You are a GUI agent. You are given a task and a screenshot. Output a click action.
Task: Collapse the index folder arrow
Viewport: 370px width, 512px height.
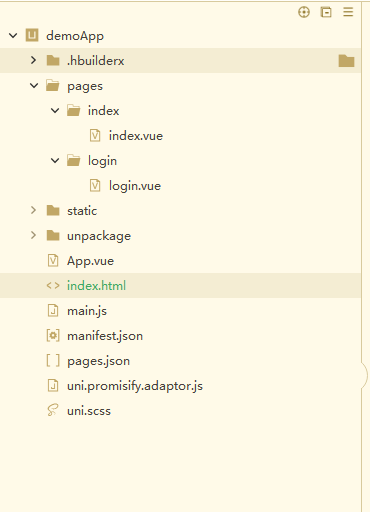(55, 111)
